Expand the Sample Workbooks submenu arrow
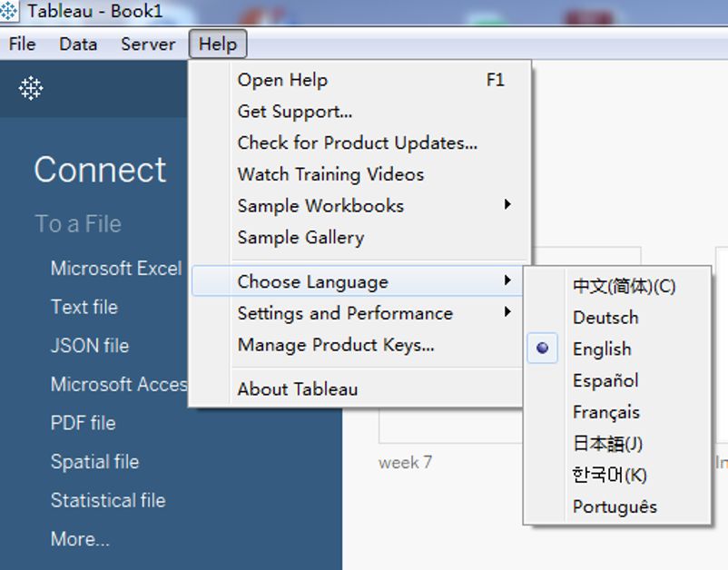 coord(507,204)
